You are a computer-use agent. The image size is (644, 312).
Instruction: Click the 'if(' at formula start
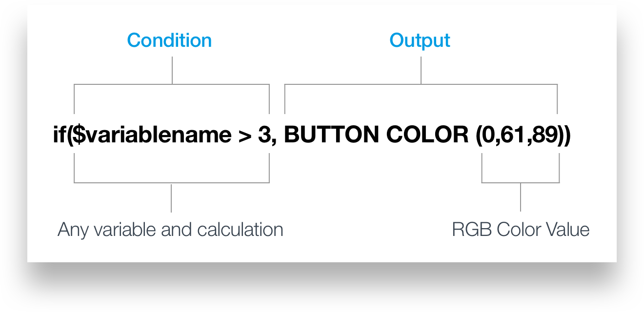point(59,136)
